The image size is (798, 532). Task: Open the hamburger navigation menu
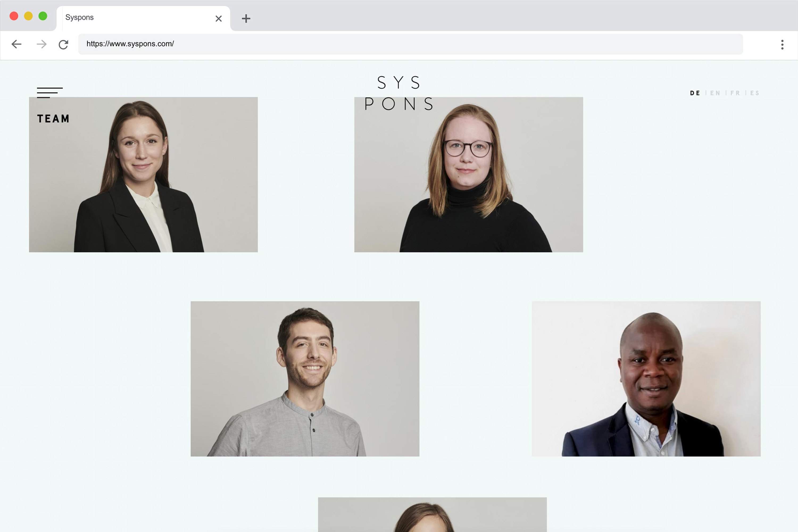coord(49,93)
